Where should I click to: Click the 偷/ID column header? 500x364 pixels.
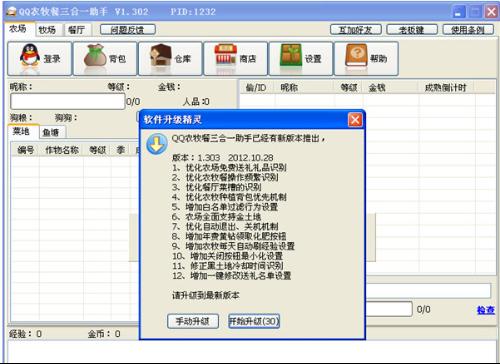coord(256,88)
